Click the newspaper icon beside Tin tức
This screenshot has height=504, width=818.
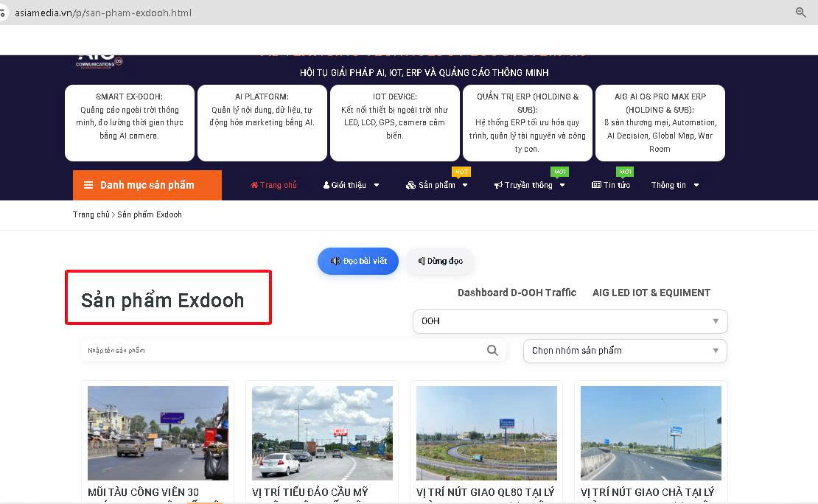tap(596, 185)
